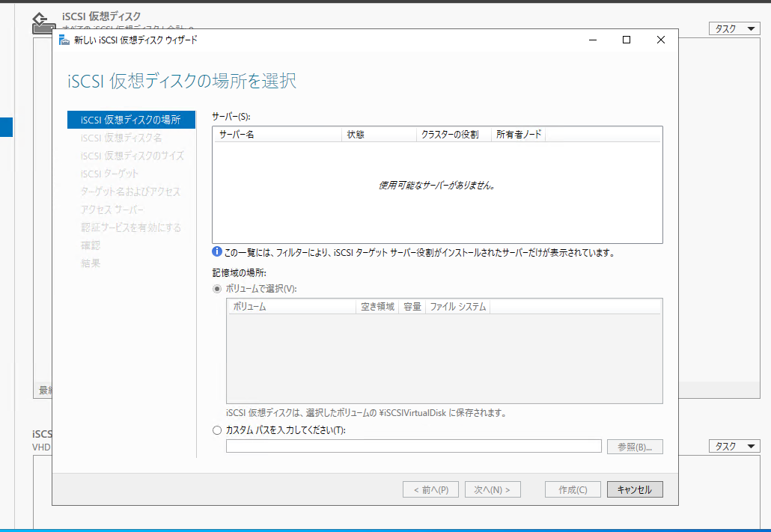
Task: Close the wizard window
Action: [x=661, y=40]
